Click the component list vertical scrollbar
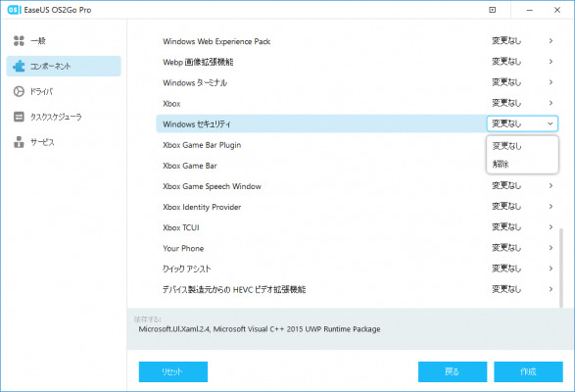Image resolution: width=575 pixels, height=392 pixels. click(560, 268)
